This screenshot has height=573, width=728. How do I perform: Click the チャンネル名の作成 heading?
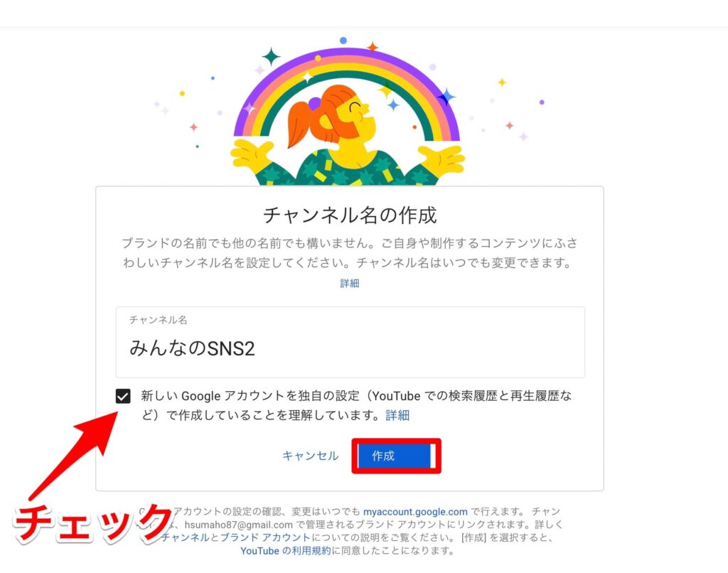click(350, 215)
